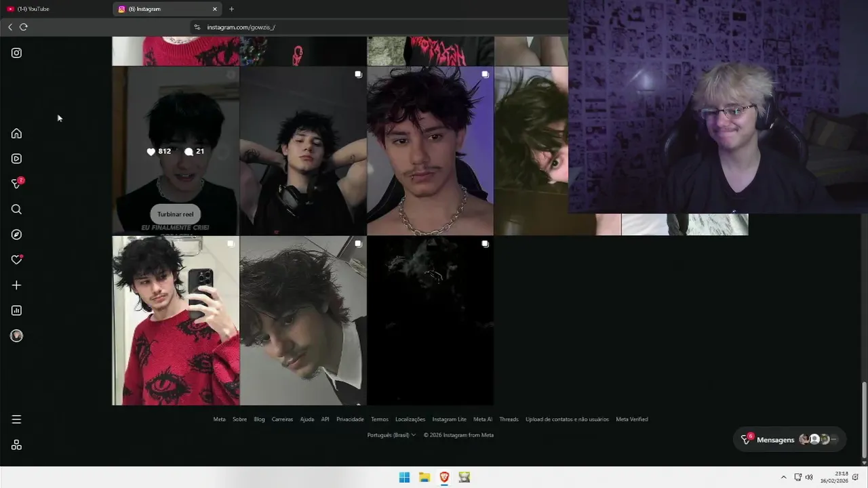Open post of man with white collar
868x488 pixels.
pyautogui.click(x=303, y=321)
